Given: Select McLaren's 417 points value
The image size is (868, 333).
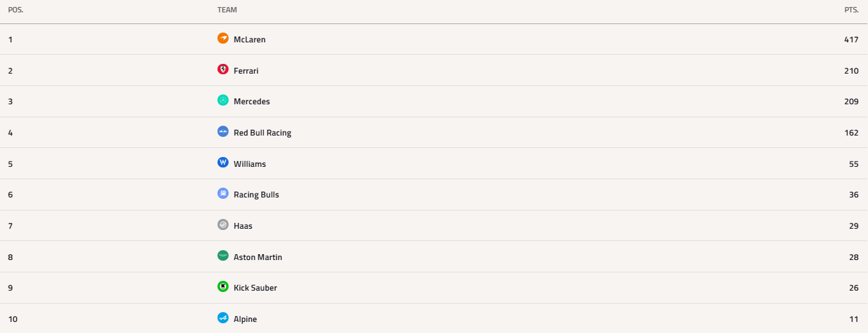Looking at the screenshot, I should tap(852, 39).
